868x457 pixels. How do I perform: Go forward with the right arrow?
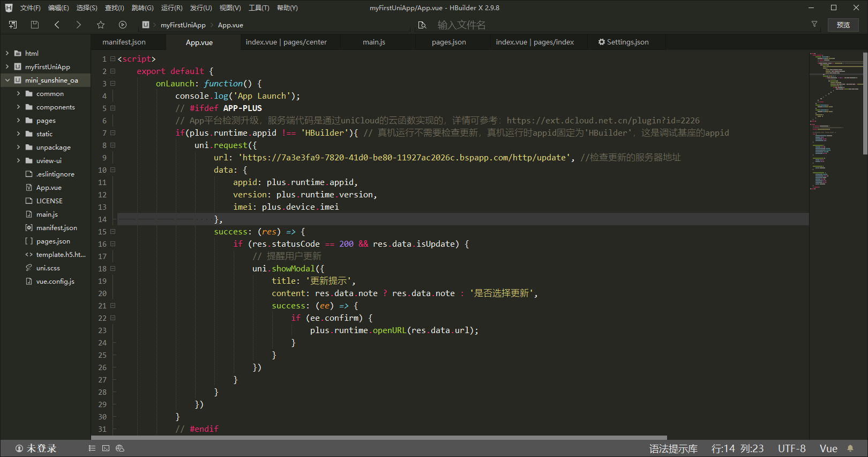pyautogui.click(x=79, y=25)
